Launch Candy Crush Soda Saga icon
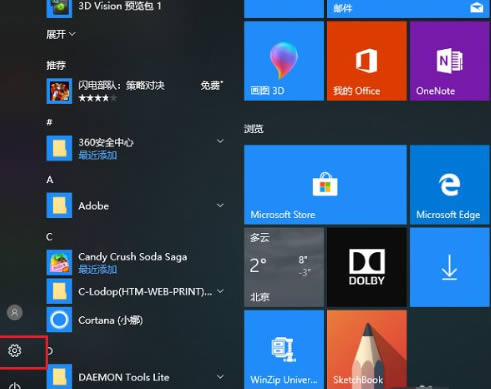 click(59, 263)
